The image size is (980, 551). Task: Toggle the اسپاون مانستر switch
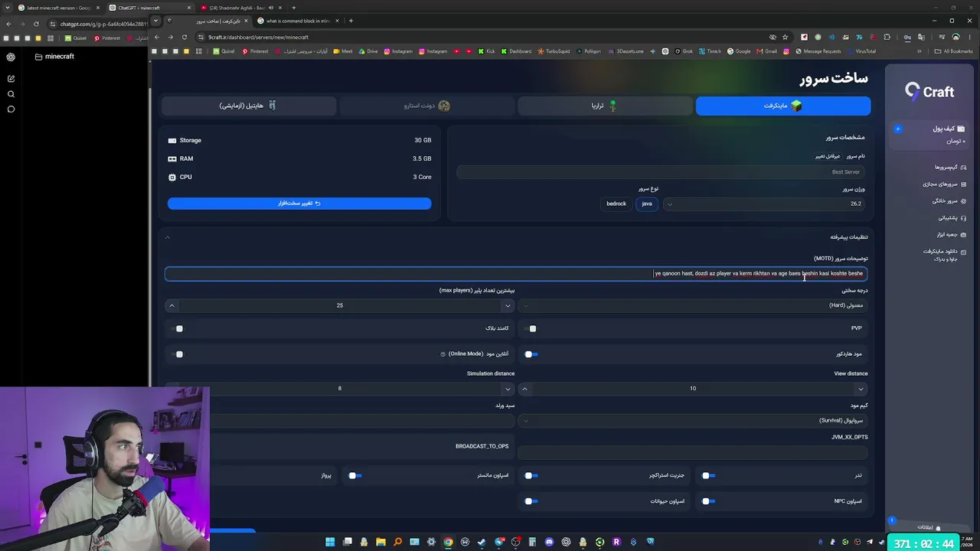coord(354,476)
